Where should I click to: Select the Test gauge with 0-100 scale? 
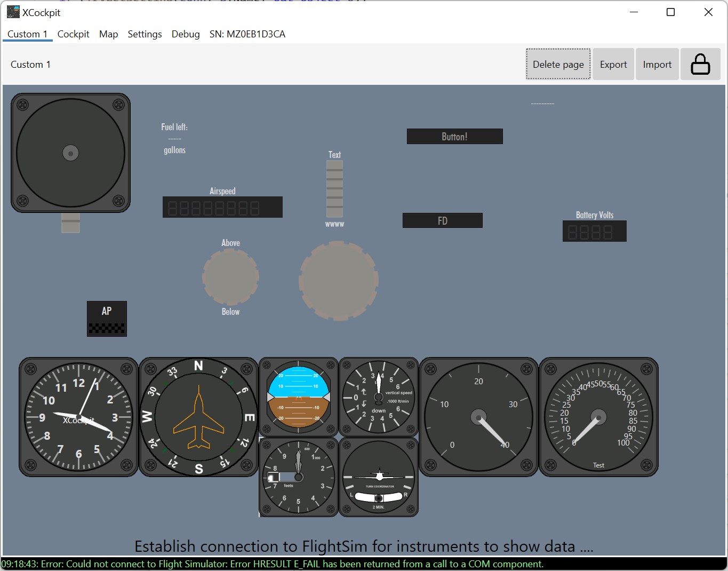598,417
